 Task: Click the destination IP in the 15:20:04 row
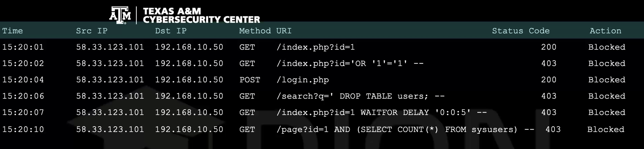[189, 80]
